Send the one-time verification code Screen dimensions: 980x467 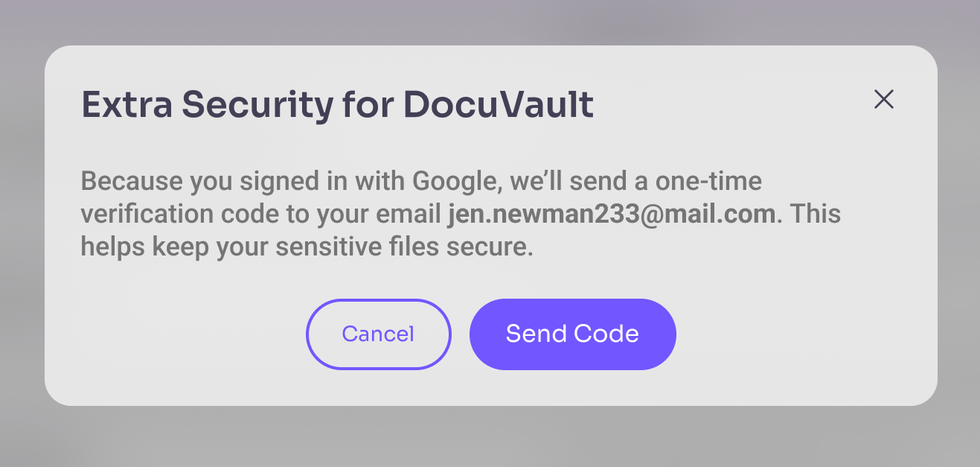[x=572, y=334]
